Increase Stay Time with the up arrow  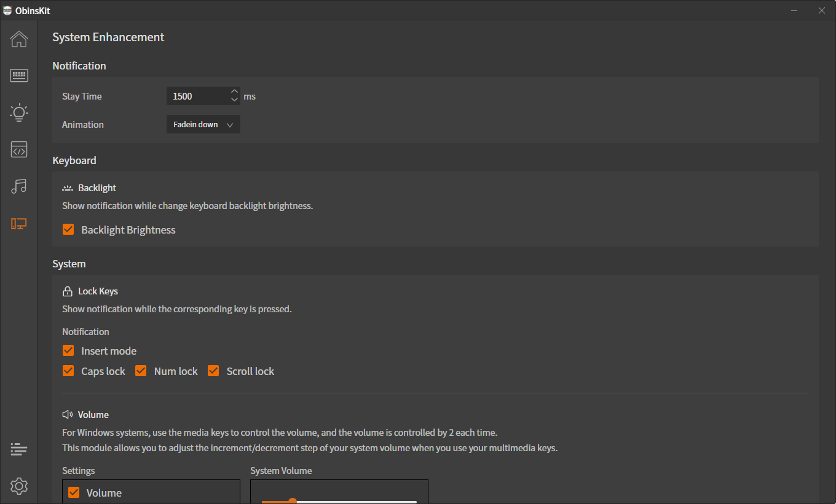(x=234, y=92)
